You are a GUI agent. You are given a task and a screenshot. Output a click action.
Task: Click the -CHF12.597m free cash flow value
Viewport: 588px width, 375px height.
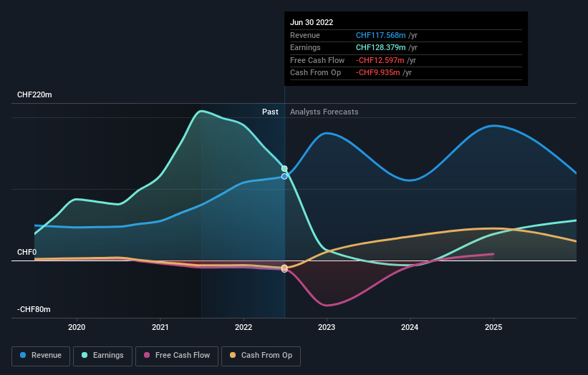(380, 60)
